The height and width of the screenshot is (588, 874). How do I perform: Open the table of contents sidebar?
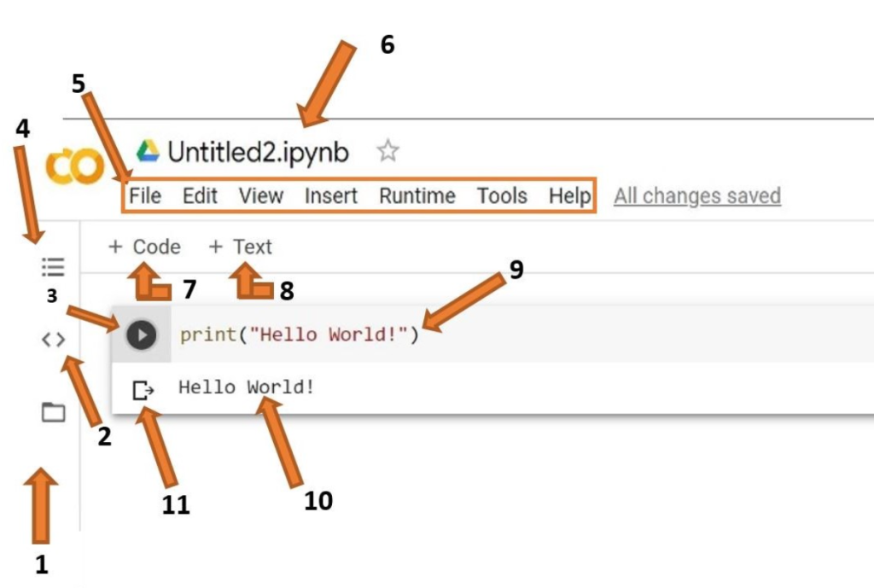click(53, 268)
